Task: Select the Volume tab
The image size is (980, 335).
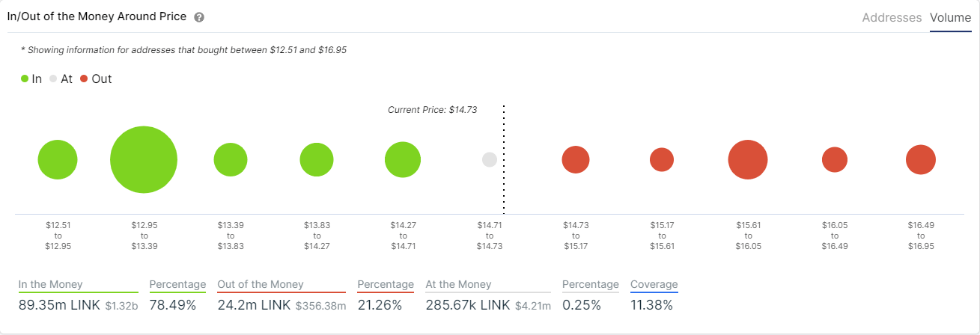Action: (950, 17)
